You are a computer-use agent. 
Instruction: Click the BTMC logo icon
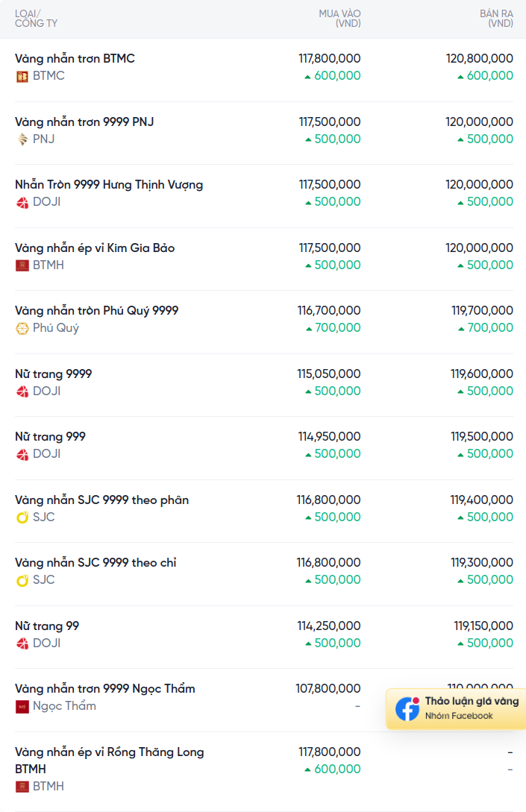[x=22, y=76]
